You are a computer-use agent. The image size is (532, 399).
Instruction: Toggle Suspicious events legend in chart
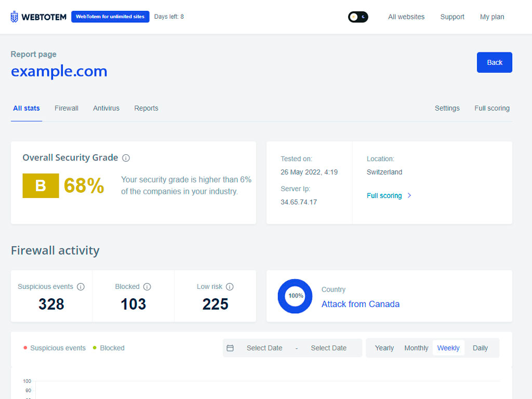[55, 348]
